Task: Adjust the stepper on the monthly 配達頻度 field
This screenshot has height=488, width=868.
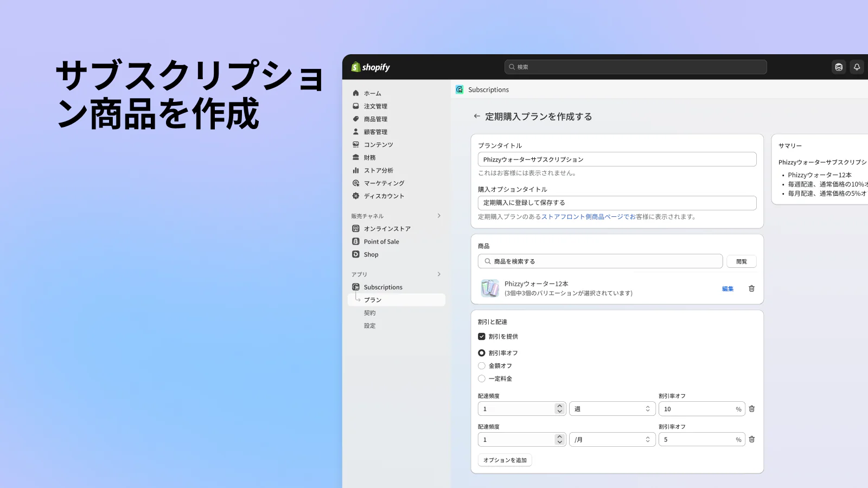Action: click(x=560, y=439)
